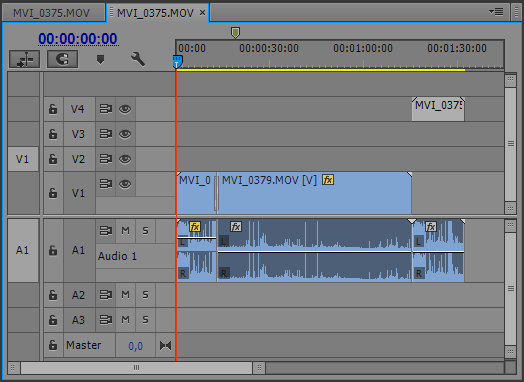Screen dimensions: 524x382
Task: Toggle nest sequences insert mode button
Action: pyautogui.click(x=24, y=59)
